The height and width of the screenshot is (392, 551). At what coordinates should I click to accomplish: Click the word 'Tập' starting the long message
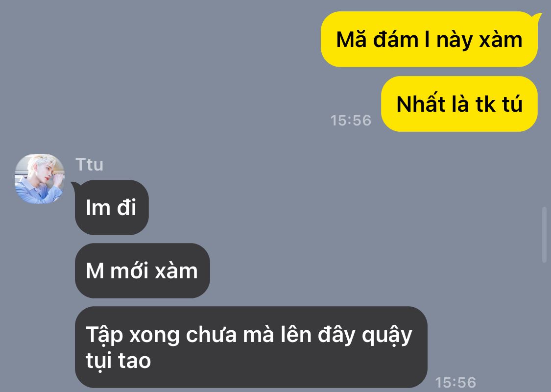(104, 335)
